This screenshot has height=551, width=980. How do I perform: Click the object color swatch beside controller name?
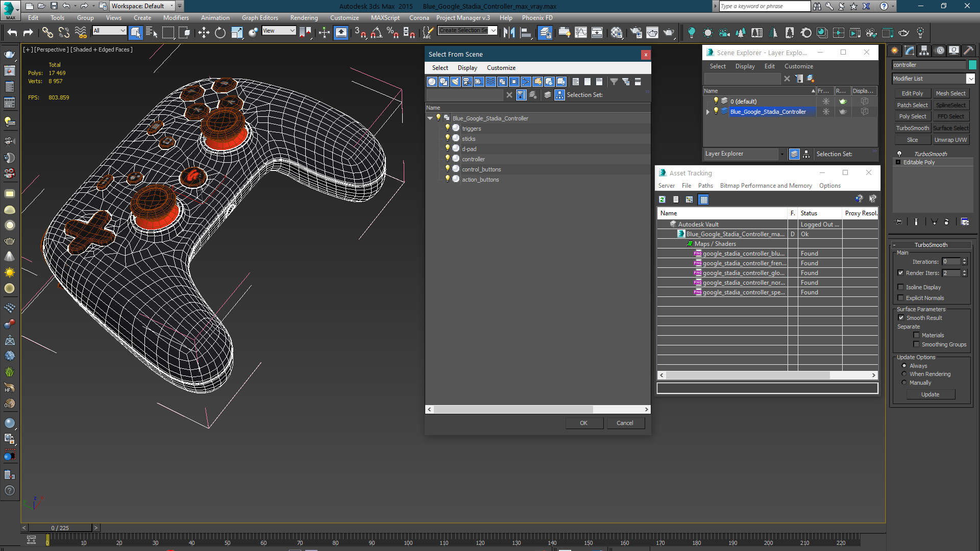(x=972, y=65)
